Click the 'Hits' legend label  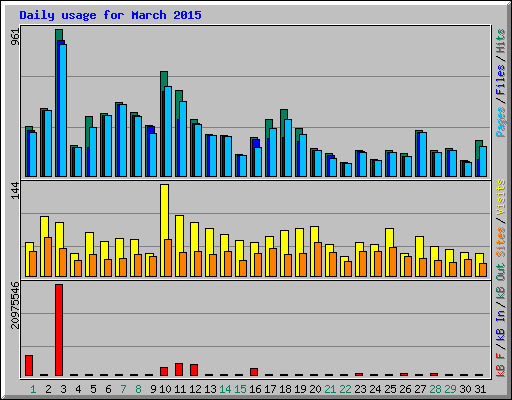tap(501, 41)
